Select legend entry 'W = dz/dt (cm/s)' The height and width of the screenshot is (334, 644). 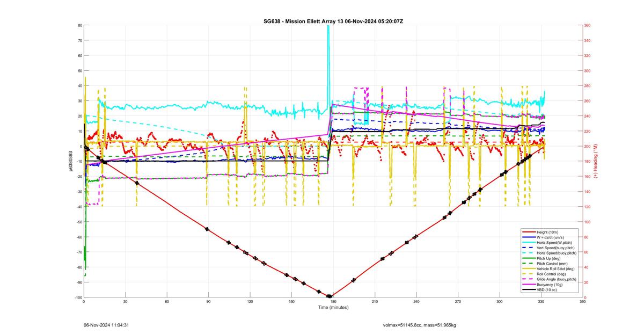(551, 237)
